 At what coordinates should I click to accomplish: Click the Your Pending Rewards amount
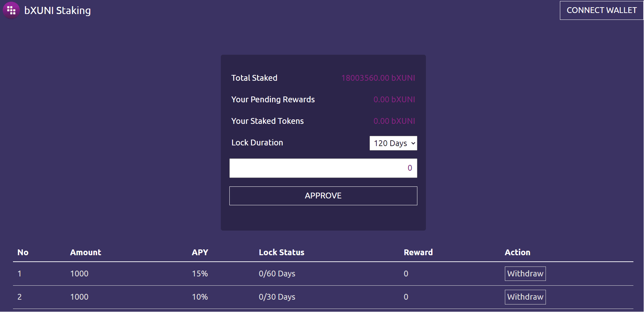click(394, 100)
